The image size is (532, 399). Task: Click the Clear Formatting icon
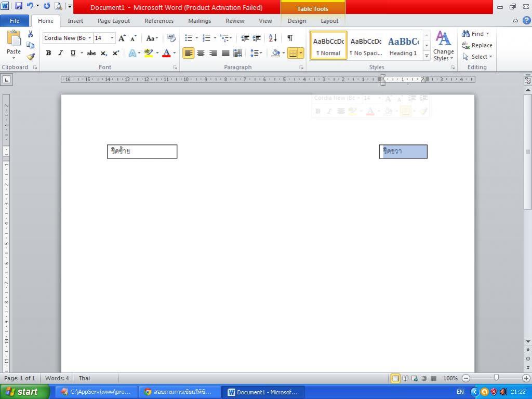click(171, 38)
